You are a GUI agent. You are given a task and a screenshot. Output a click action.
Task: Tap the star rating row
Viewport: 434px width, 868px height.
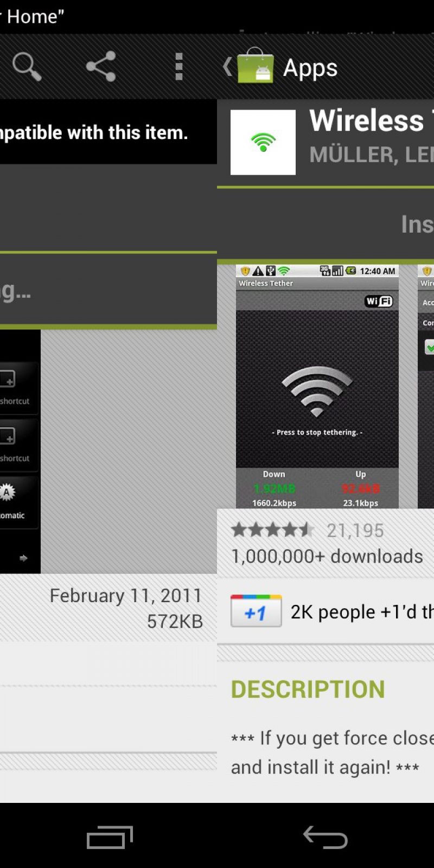[307, 530]
